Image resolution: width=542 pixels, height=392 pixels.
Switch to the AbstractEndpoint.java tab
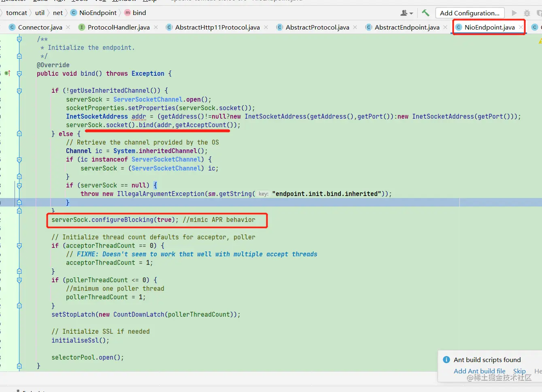(407, 27)
